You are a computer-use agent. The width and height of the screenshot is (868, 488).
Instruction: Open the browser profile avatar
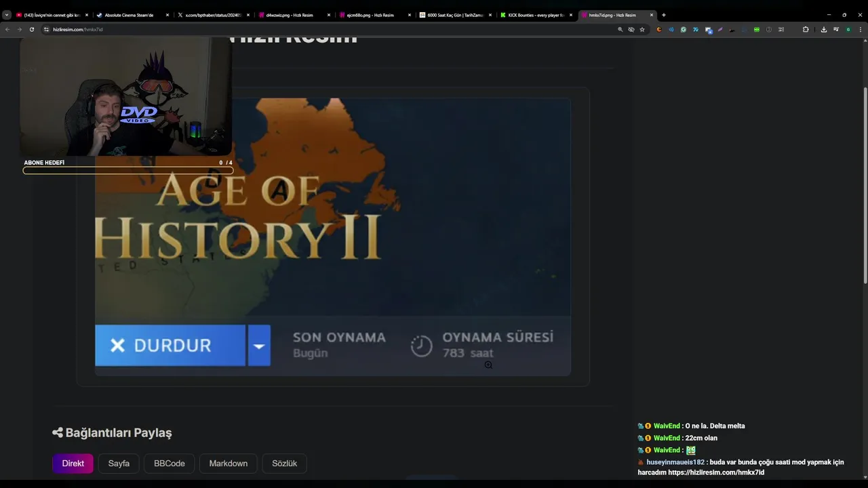(848, 29)
